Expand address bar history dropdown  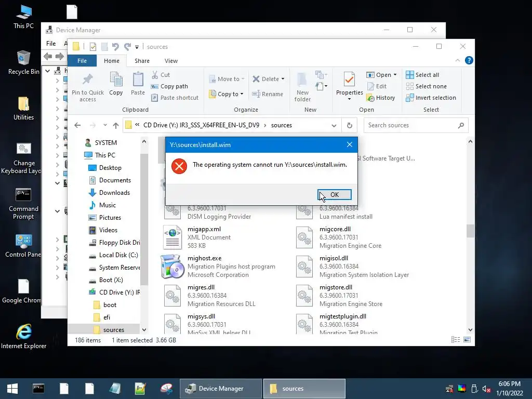point(334,126)
